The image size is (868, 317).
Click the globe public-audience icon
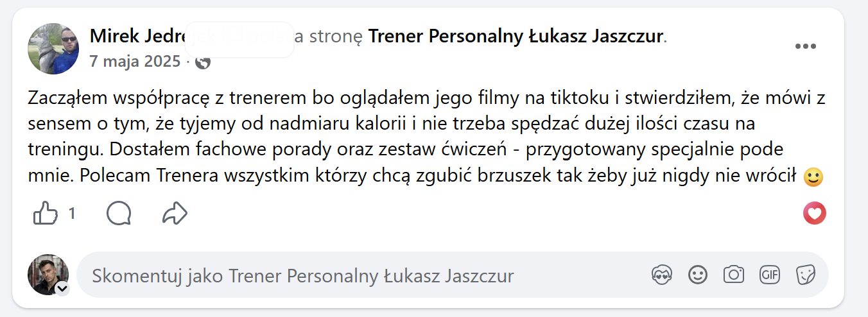(203, 62)
